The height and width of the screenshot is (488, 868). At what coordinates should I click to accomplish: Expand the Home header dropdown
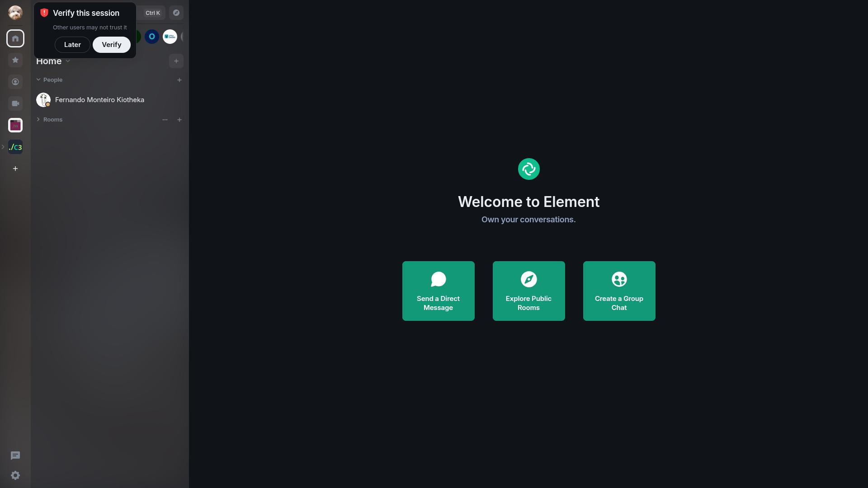pos(68,61)
